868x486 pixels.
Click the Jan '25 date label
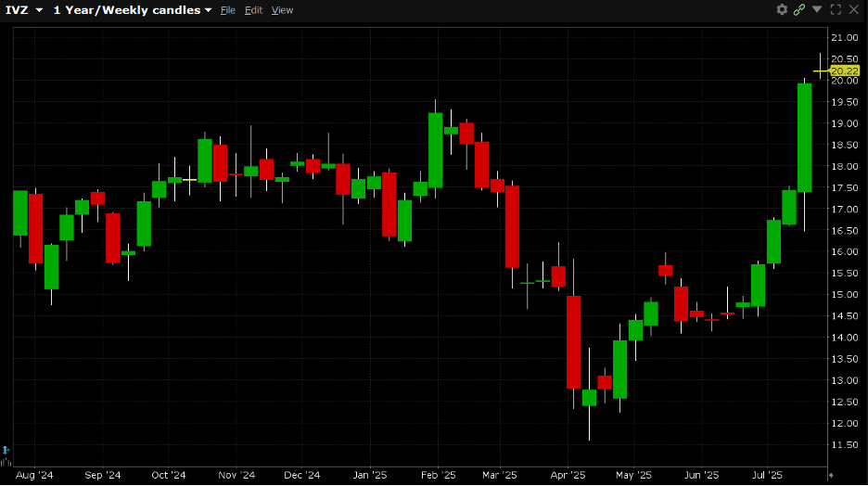coord(370,476)
